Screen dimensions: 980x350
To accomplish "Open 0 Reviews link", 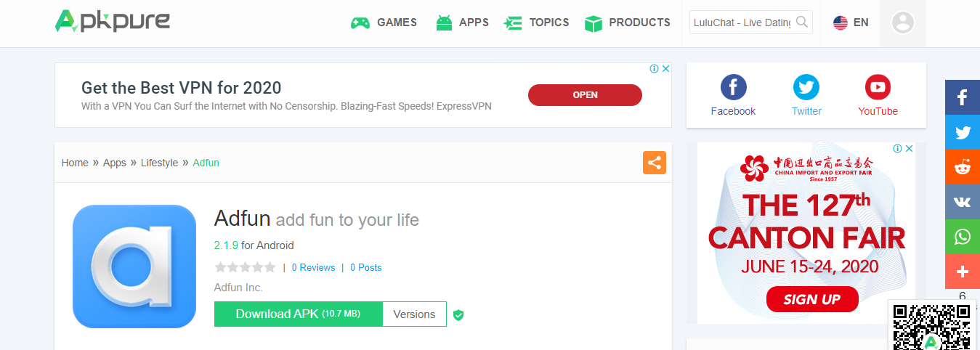I will [313, 268].
